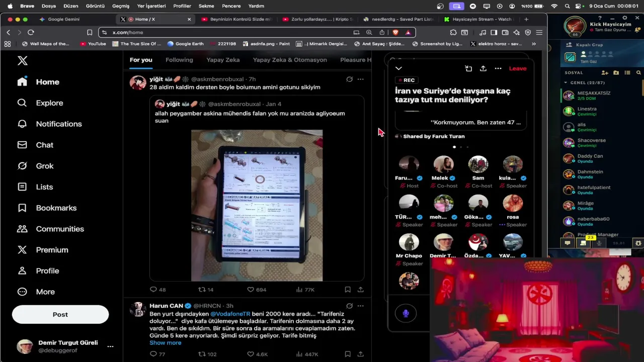Open Chat from the sidebar
644x362 pixels.
tap(35, 145)
